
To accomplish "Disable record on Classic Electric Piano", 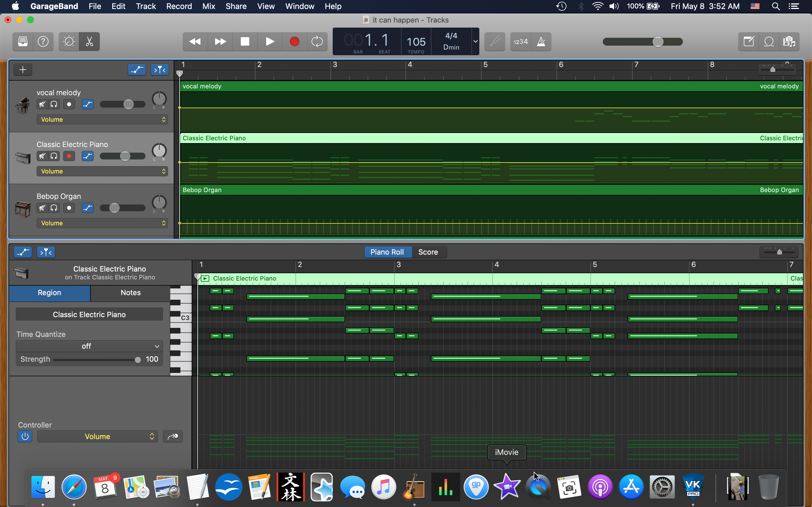I will click(x=69, y=156).
